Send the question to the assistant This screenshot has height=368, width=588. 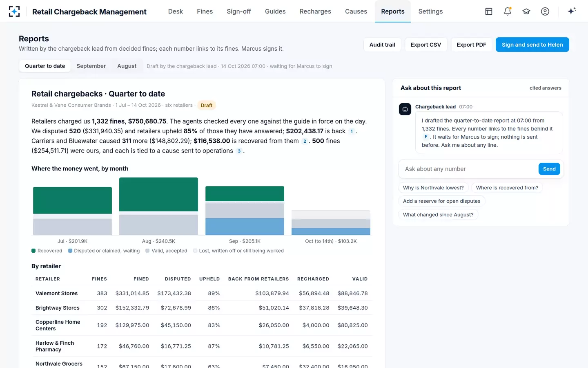(549, 169)
